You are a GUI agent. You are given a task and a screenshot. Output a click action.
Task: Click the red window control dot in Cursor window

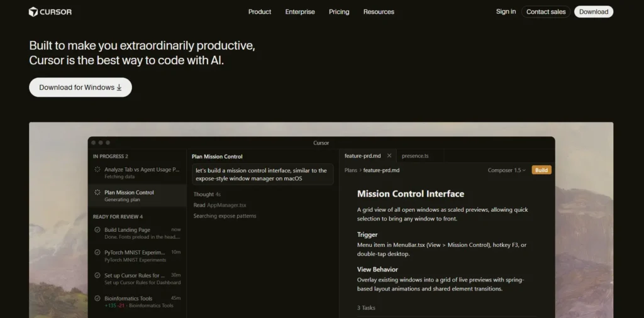94,143
